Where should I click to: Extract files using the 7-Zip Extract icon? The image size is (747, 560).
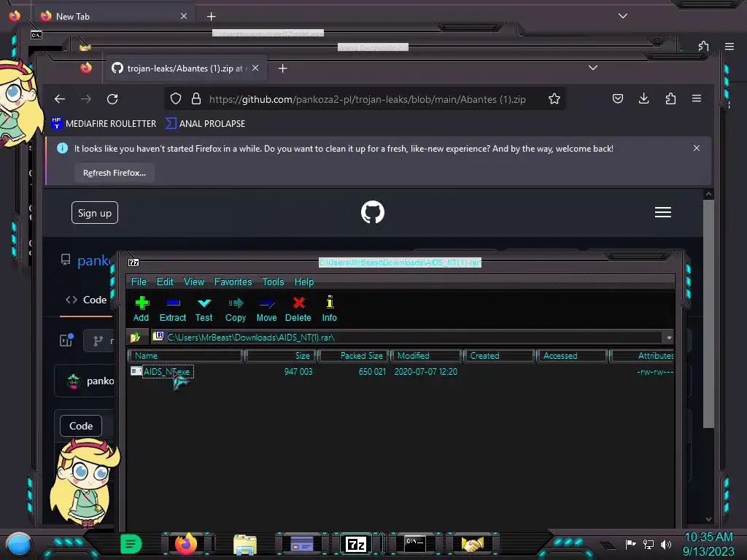click(x=172, y=308)
